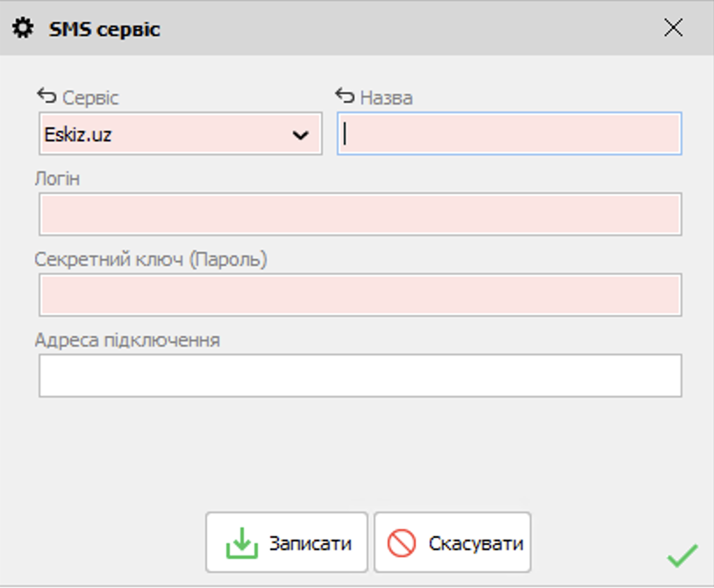Image resolution: width=714 pixels, height=588 pixels.
Task: Click the green download icon on Записати button
Action: point(240,541)
